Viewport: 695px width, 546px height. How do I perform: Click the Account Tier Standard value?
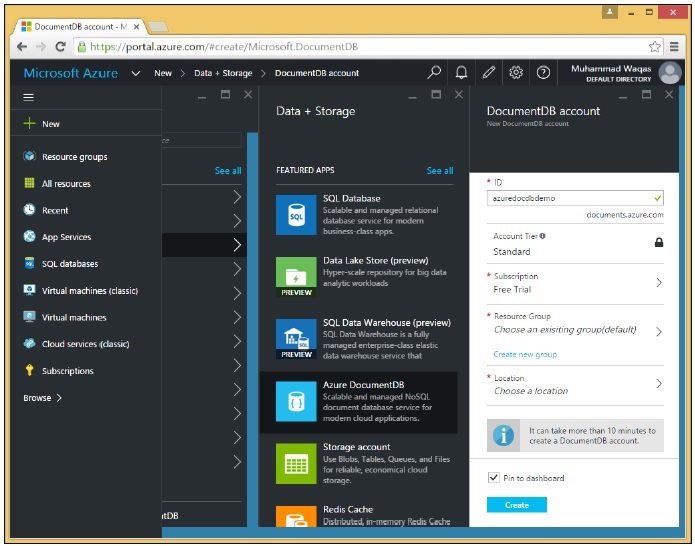tap(511, 251)
